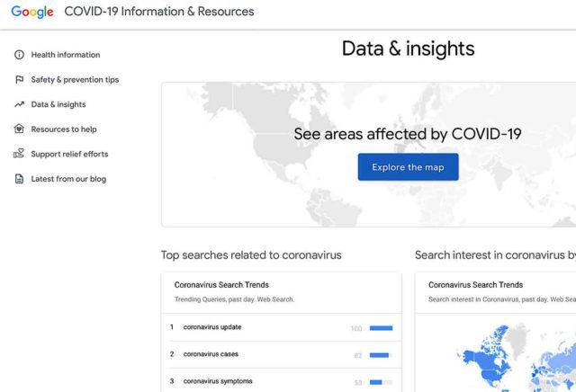The image size is (576, 392).
Task: Click the Safety & prevention tips flag icon
Action: pos(19,80)
